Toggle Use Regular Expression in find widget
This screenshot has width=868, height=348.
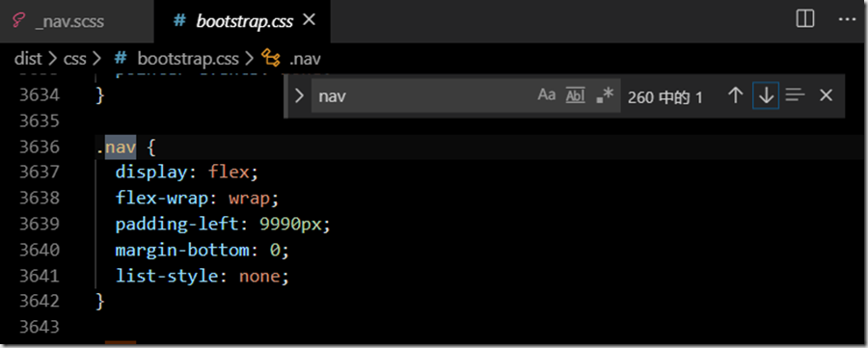(x=605, y=95)
